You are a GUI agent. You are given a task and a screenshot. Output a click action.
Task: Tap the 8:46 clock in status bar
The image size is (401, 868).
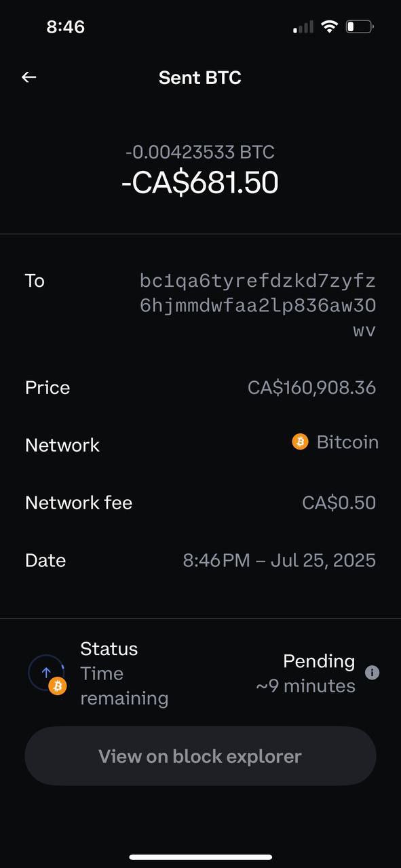coord(65,27)
